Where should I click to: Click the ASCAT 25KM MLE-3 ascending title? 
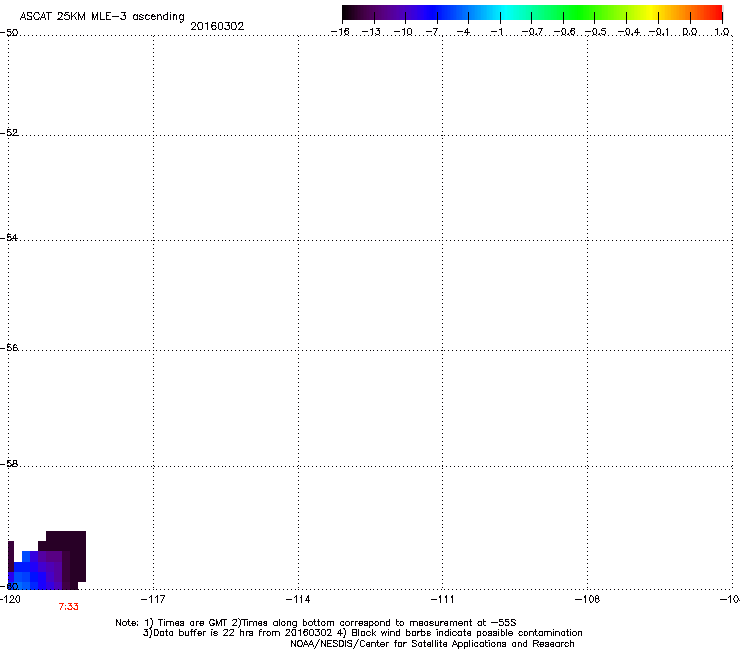point(102,17)
